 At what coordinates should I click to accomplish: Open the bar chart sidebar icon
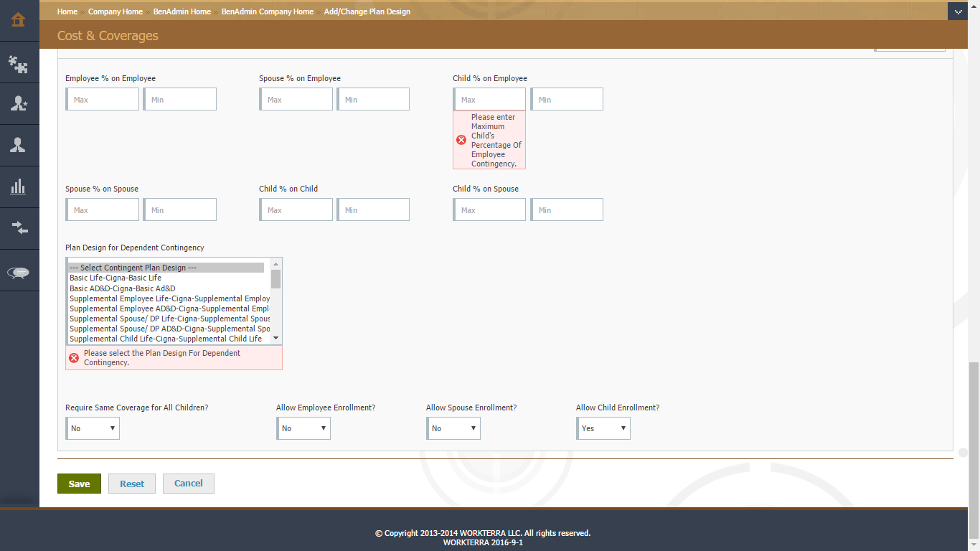click(19, 187)
